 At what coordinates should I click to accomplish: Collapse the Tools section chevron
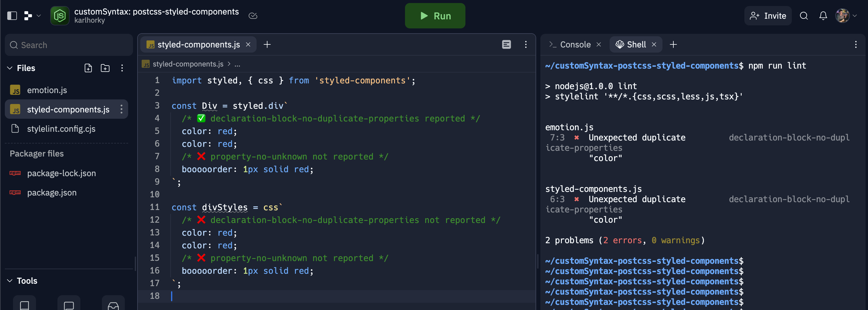point(10,281)
